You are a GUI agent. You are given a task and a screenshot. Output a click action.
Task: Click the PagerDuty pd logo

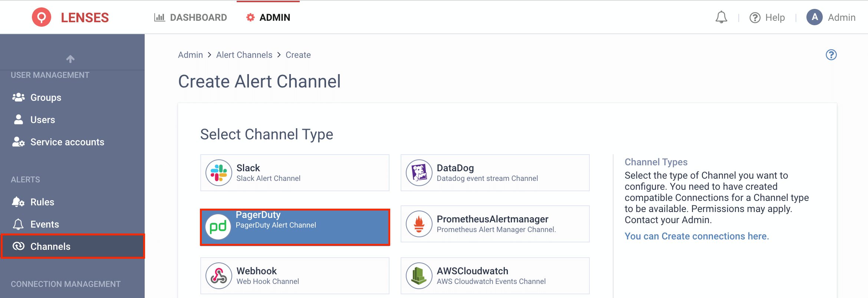218,227
